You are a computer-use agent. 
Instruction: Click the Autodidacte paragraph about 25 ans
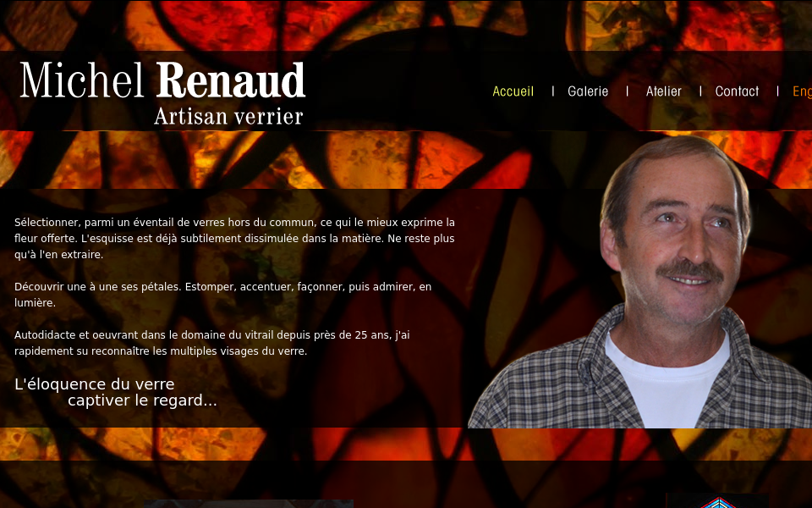(x=210, y=343)
